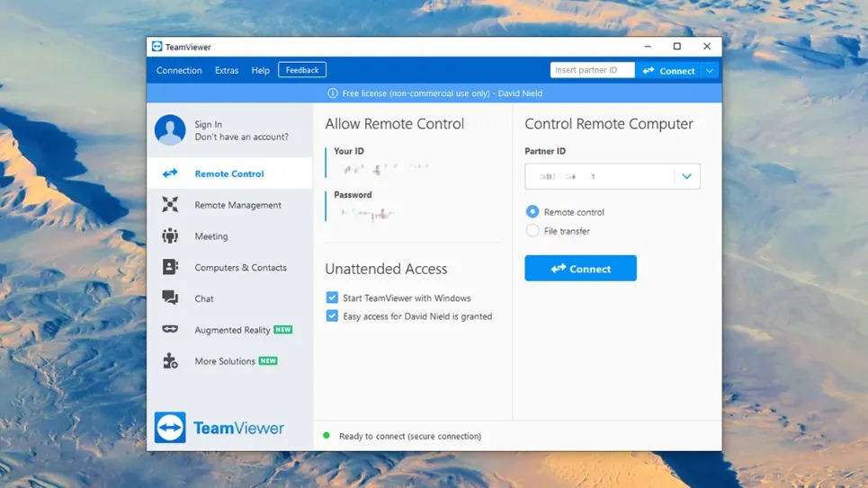The width and height of the screenshot is (868, 488).
Task: Select the File transfer radio button
Action: 532,231
